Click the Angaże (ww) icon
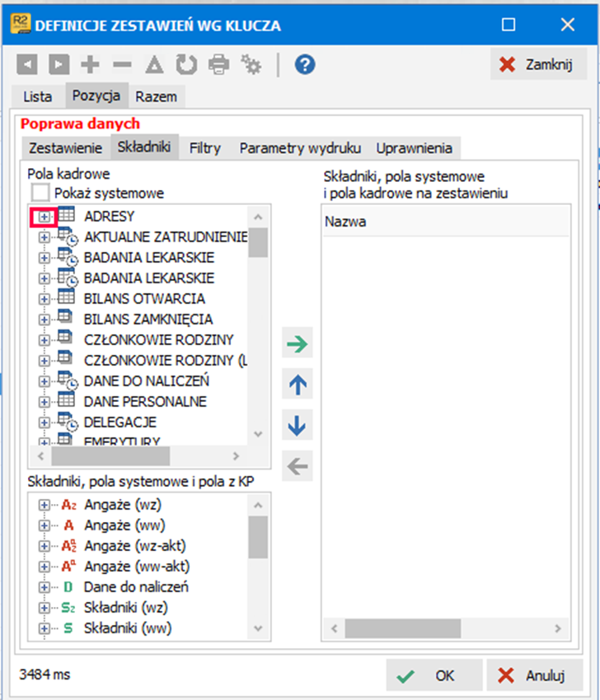Viewport: 600px width, 700px height. click(x=68, y=525)
